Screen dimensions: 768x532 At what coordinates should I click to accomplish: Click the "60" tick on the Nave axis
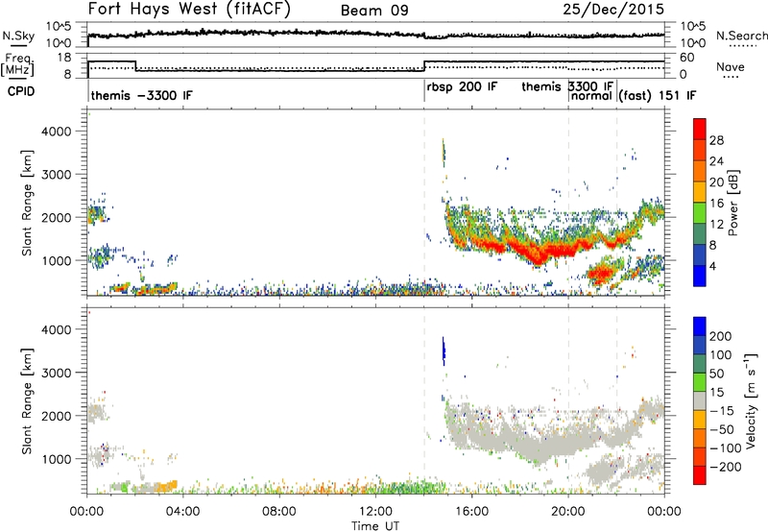point(687,58)
